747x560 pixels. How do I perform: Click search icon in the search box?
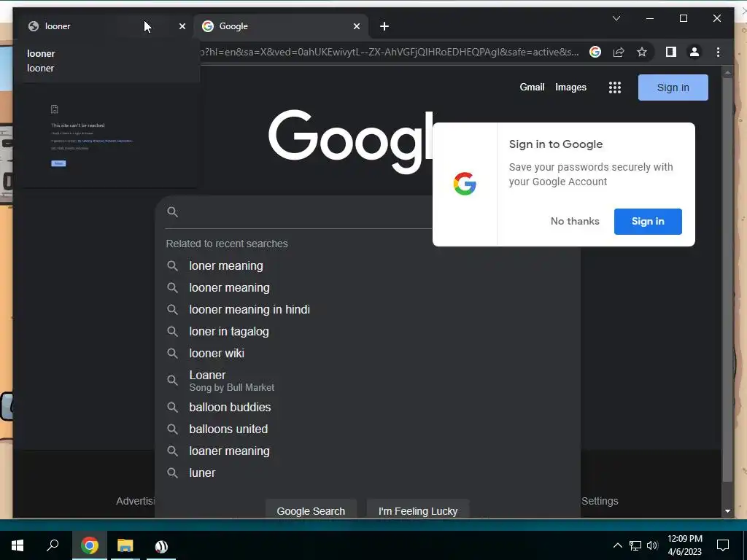pyautogui.click(x=172, y=212)
